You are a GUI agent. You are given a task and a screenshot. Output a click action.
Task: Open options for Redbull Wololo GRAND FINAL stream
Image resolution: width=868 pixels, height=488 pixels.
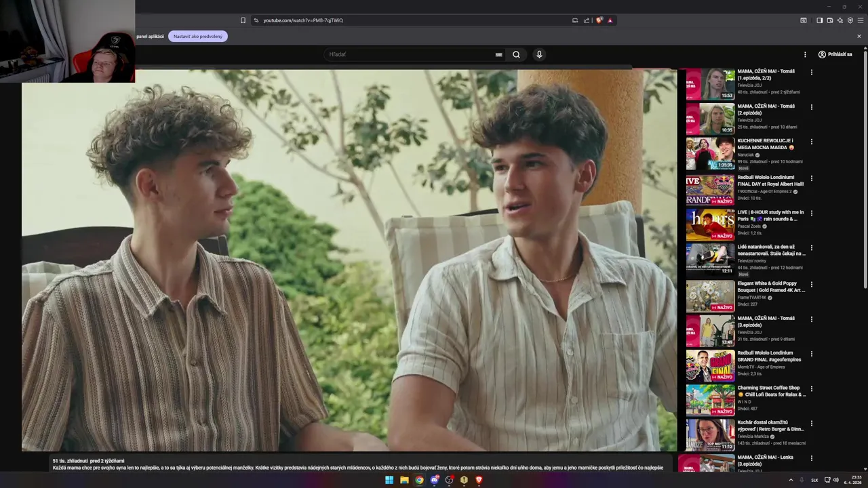tap(811, 354)
